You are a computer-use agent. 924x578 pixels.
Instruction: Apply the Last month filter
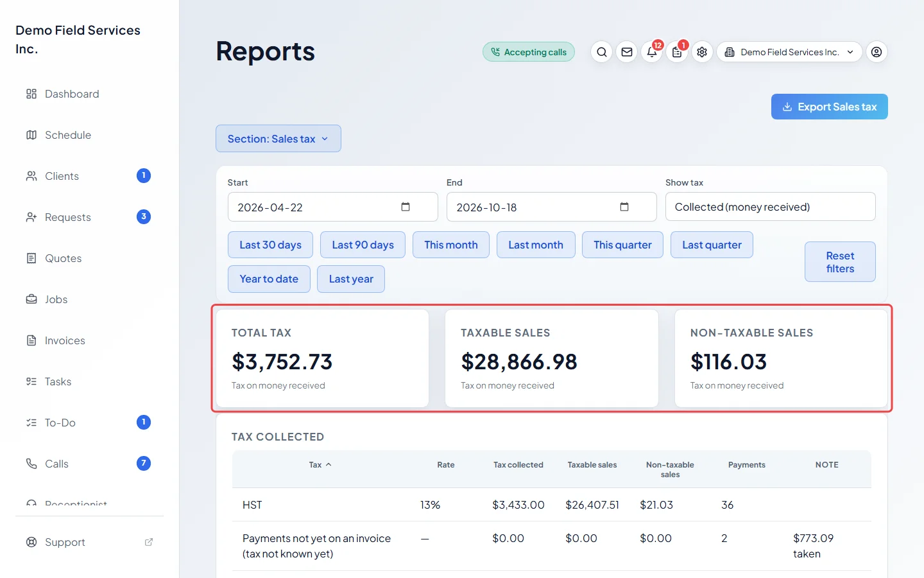pos(536,245)
